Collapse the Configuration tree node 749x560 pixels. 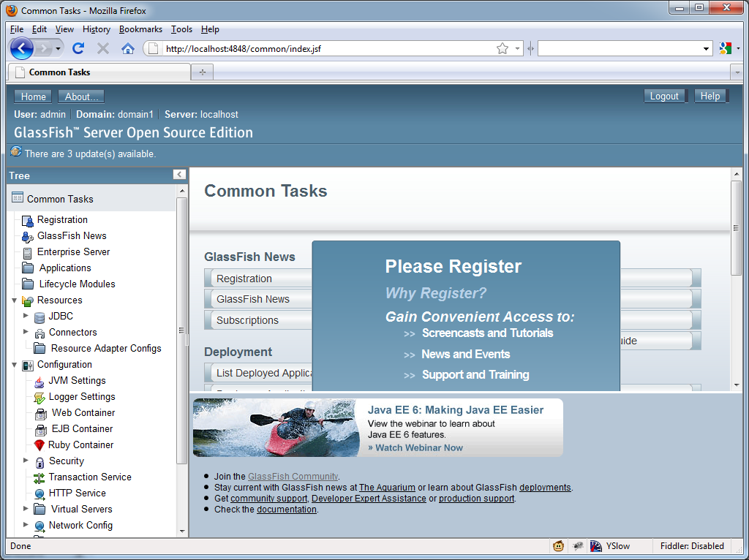[15, 365]
